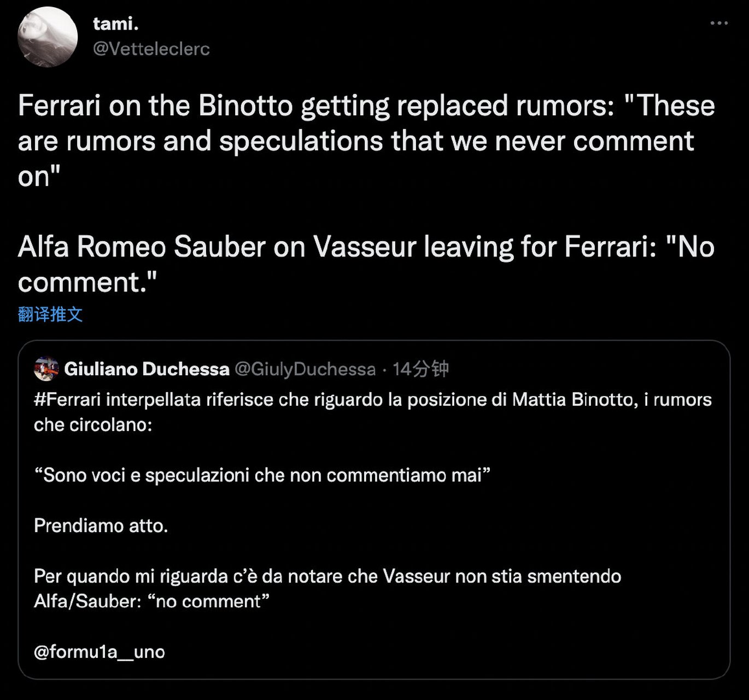Click the "Per quando mi riguarda" sentence
The image size is (749, 700).
click(x=327, y=576)
